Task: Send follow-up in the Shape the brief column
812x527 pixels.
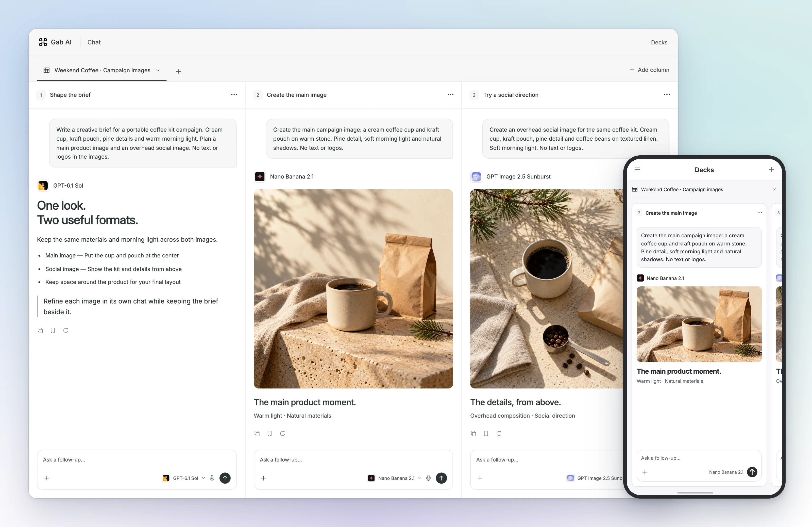Action: coord(225,478)
